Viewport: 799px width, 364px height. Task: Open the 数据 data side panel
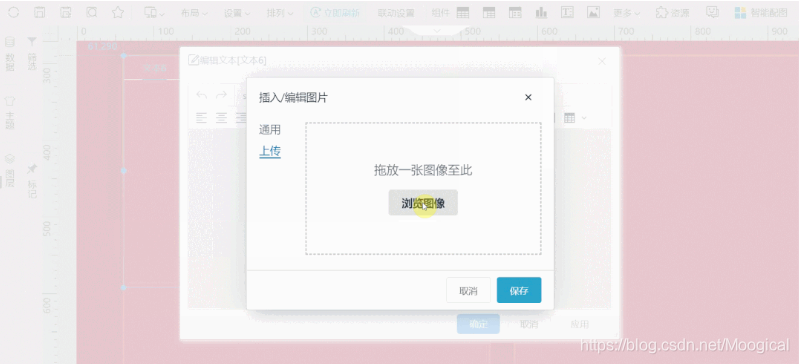pyautogui.click(x=10, y=54)
